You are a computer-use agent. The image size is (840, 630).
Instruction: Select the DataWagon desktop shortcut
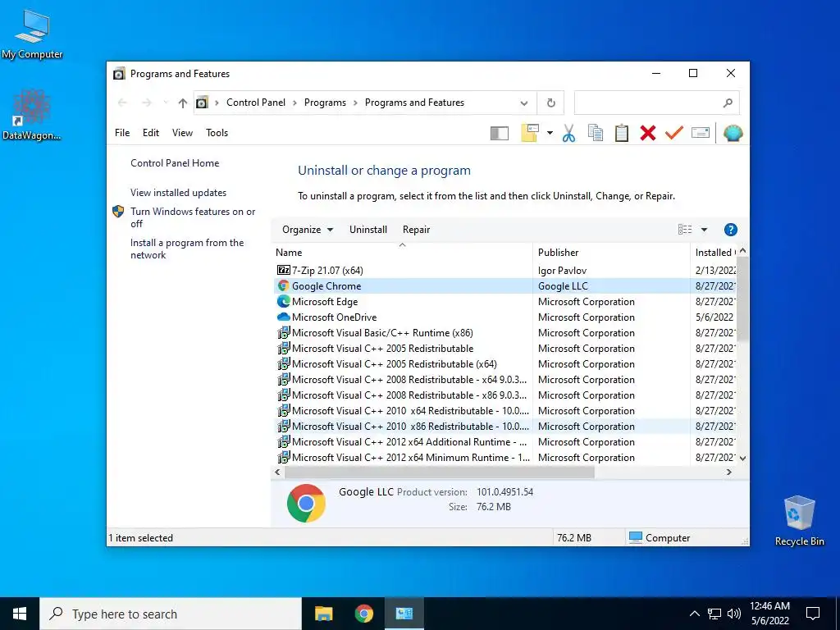click(x=32, y=115)
